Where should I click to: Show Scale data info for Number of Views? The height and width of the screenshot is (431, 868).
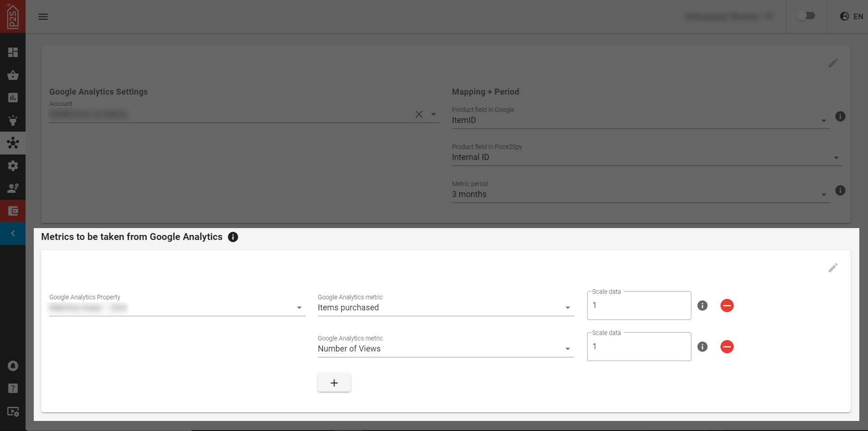pos(702,346)
